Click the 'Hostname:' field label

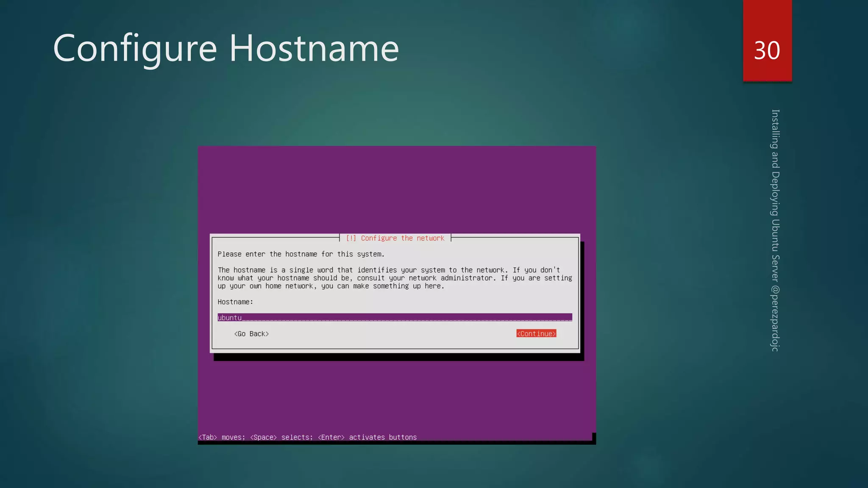click(x=235, y=302)
